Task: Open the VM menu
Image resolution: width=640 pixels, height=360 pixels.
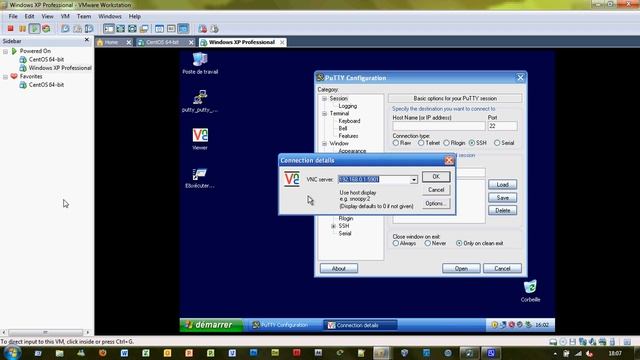Action: pos(65,16)
